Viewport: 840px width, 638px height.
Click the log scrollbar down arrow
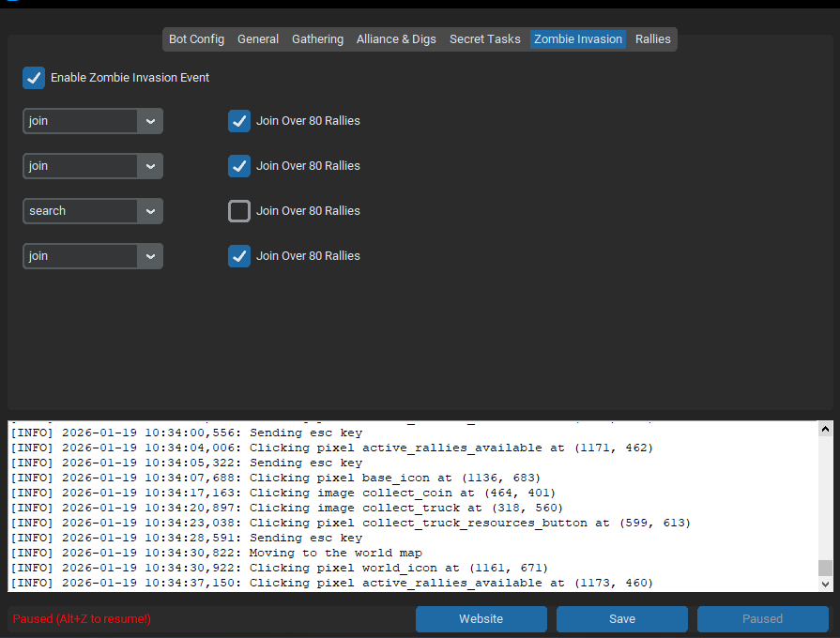click(x=825, y=584)
